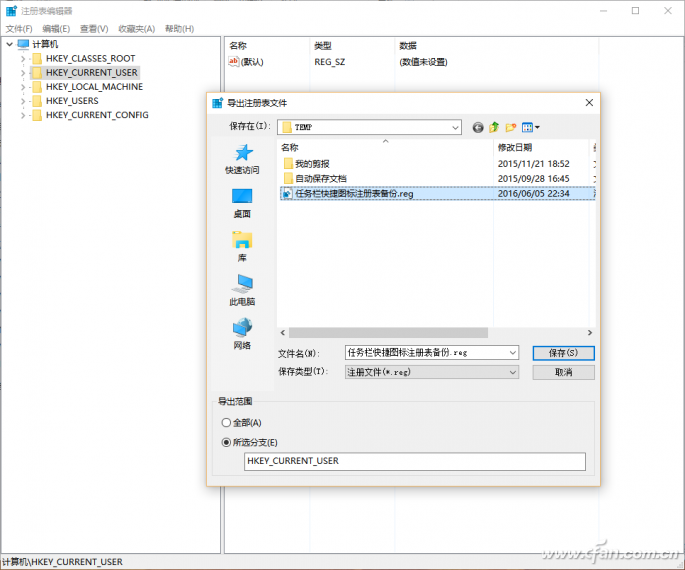Close the export registry file dialog
The height and width of the screenshot is (570, 685).
[589, 103]
